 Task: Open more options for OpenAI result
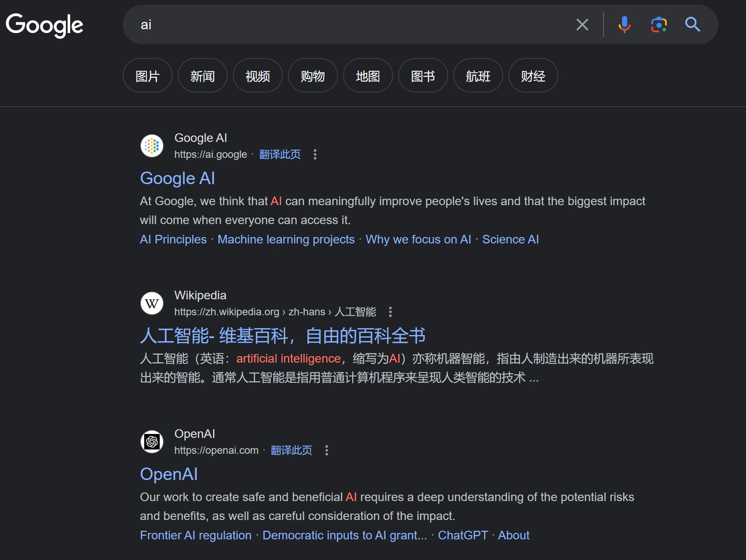click(x=327, y=450)
